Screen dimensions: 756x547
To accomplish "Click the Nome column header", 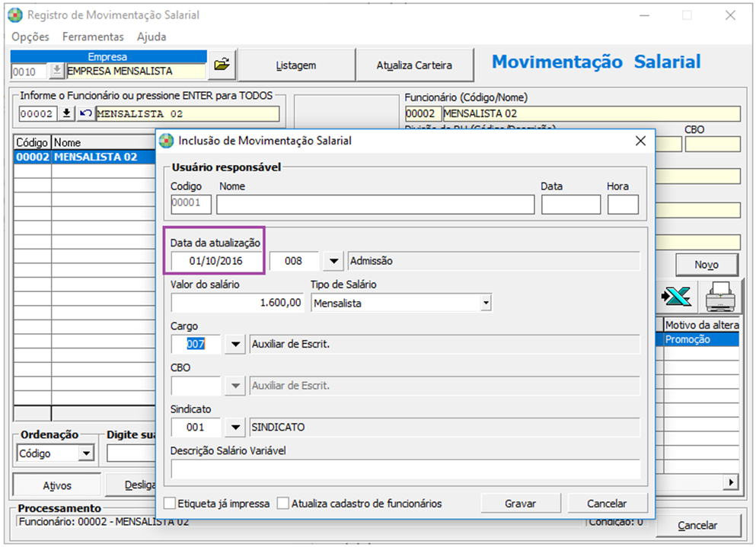I will (104, 143).
